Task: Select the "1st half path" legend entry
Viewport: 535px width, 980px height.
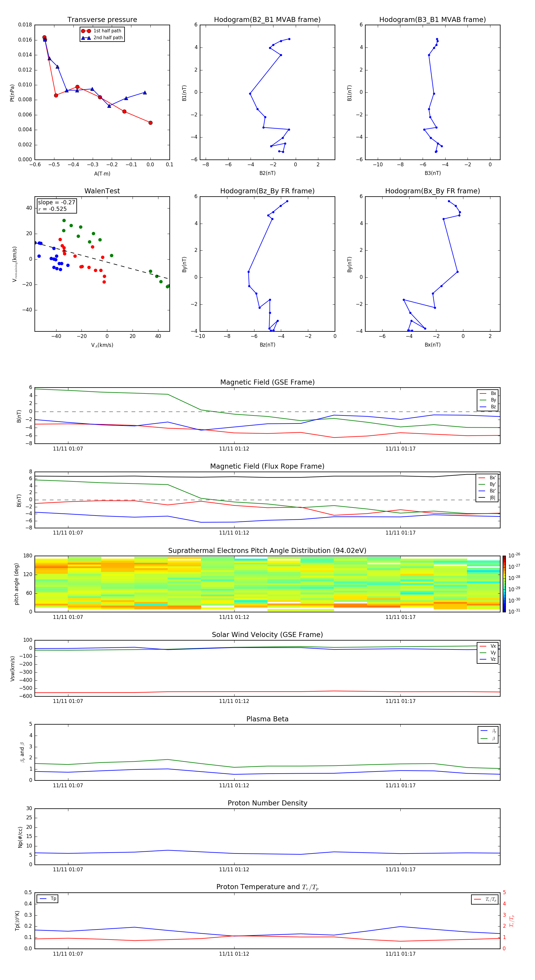Action: pos(102,31)
